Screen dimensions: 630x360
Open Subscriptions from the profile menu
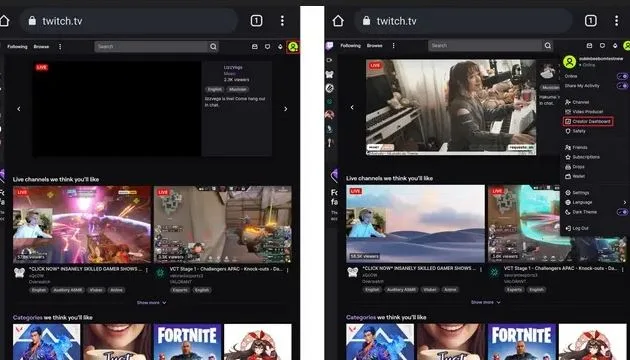582,157
